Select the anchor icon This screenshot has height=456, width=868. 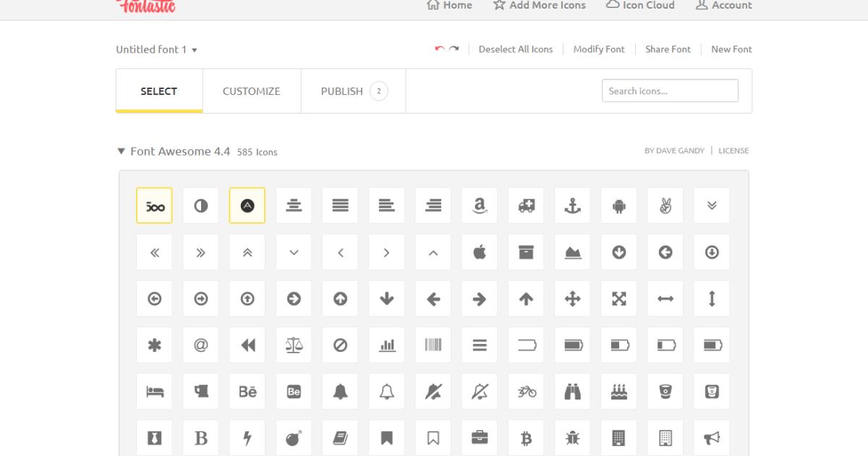point(572,206)
